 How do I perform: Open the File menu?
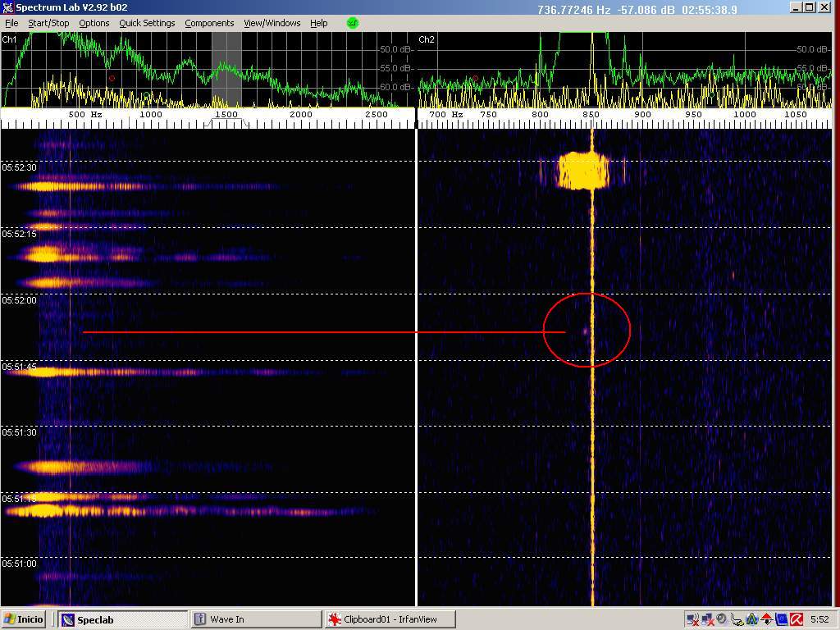click(x=11, y=23)
